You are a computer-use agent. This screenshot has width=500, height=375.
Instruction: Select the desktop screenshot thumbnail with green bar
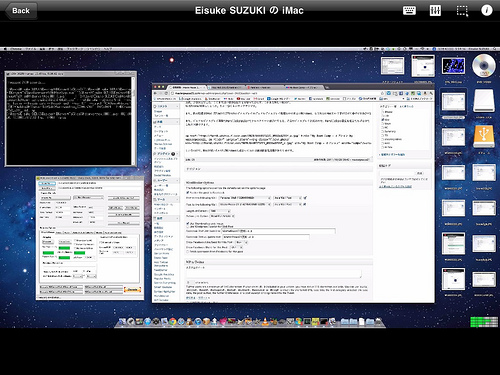[453, 244]
